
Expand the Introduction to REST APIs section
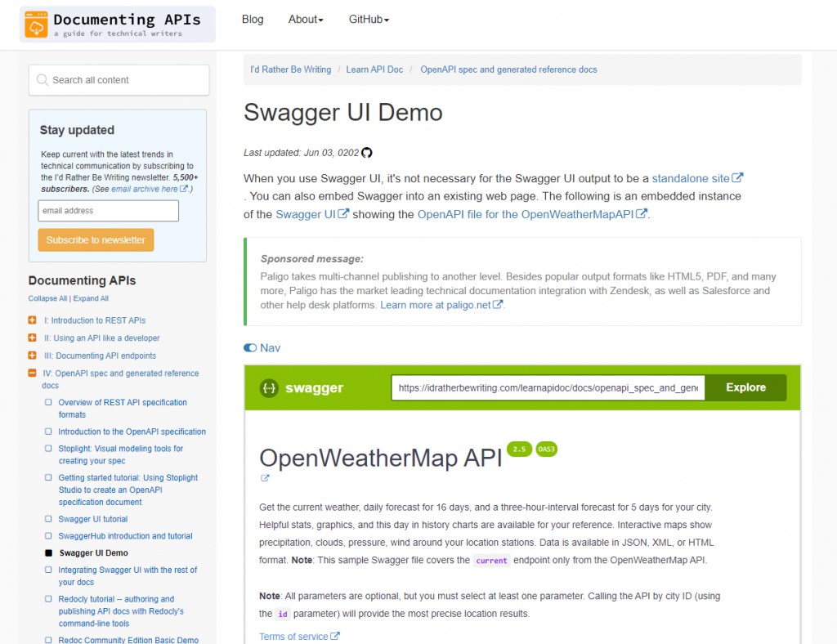34,320
